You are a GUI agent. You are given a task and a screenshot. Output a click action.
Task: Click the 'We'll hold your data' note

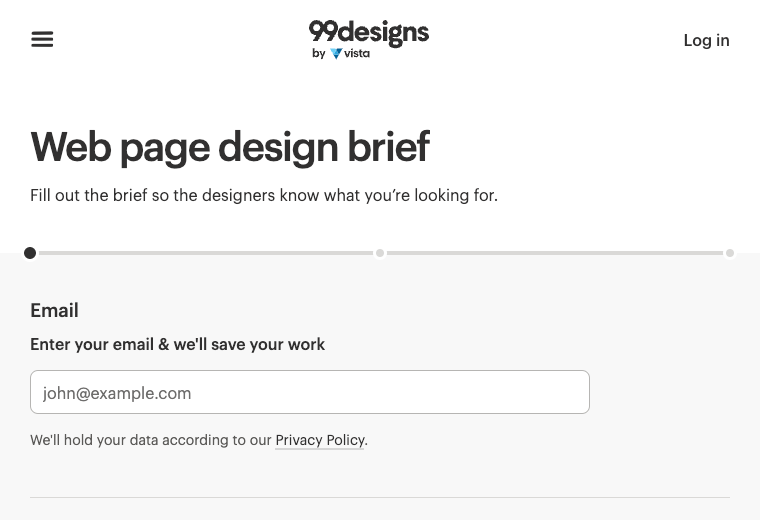(150, 440)
